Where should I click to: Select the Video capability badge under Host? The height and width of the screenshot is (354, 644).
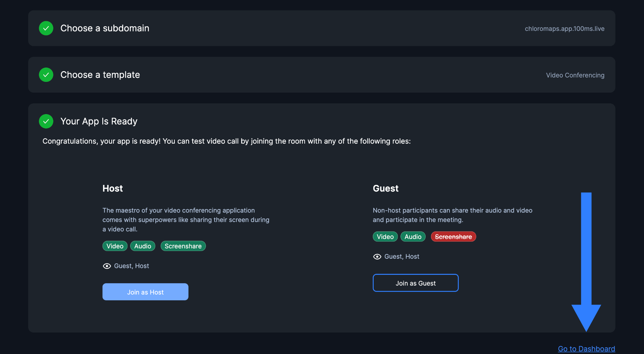tap(115, 246)
